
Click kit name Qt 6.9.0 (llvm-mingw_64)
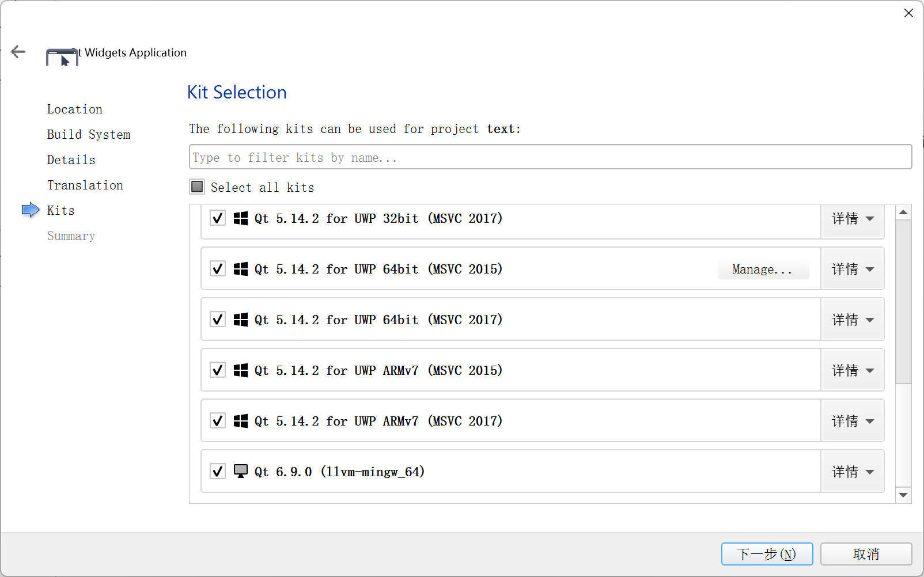[x=340, y=472]
